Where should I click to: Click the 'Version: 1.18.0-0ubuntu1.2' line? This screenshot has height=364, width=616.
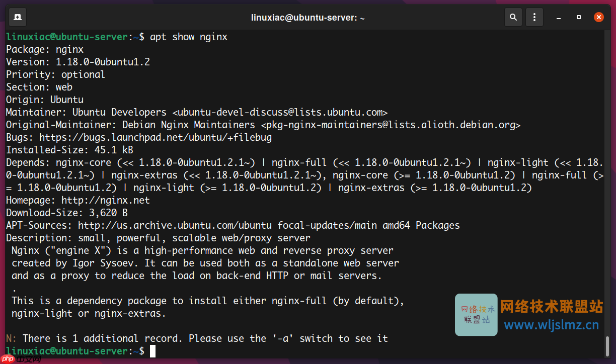click(78, 62)
